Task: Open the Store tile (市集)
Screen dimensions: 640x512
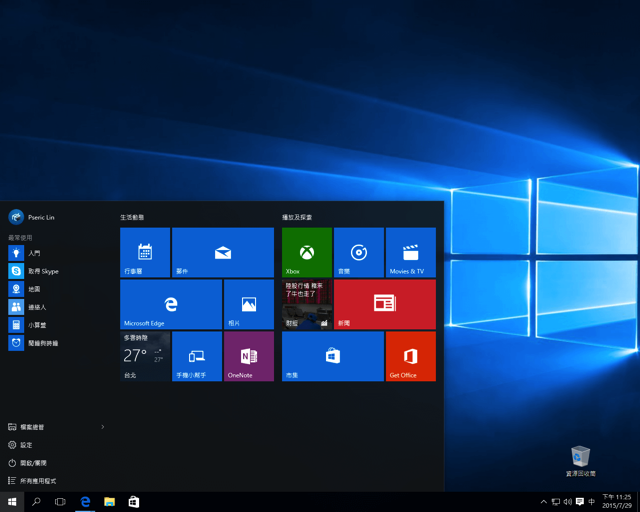Action: (x=333, y=356)
